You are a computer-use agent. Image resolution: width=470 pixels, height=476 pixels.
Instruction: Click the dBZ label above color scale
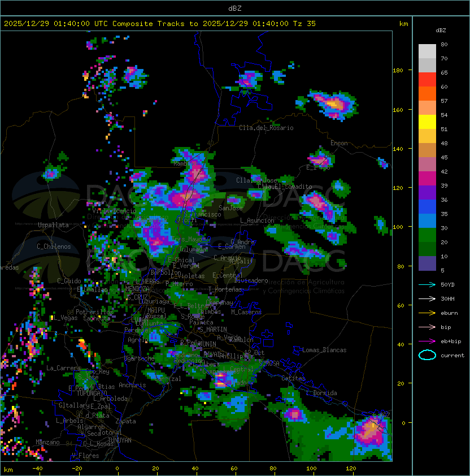[441, 31]
